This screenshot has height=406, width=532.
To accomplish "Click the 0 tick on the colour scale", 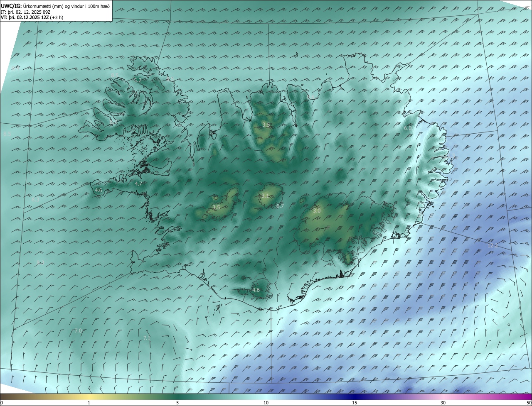I will (x=2, y=403).
